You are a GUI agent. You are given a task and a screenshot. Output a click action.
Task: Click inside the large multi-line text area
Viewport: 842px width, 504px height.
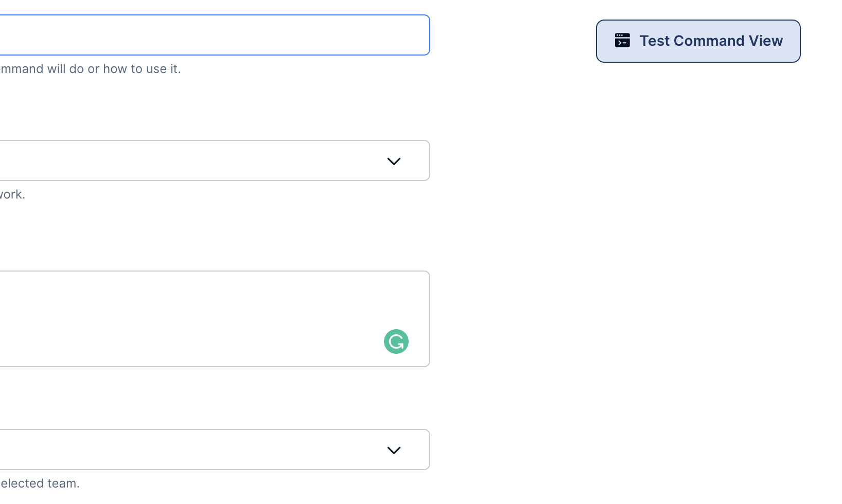(x=215, y=319)
